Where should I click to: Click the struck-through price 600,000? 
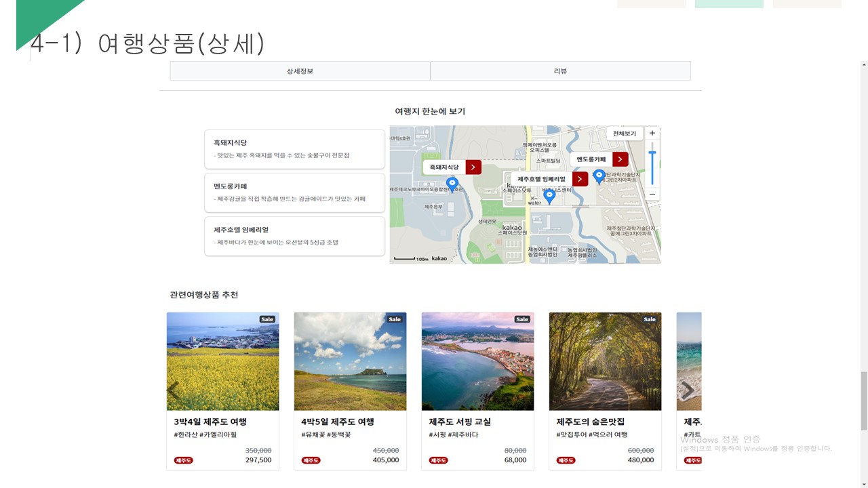click(x=641, y=451)
